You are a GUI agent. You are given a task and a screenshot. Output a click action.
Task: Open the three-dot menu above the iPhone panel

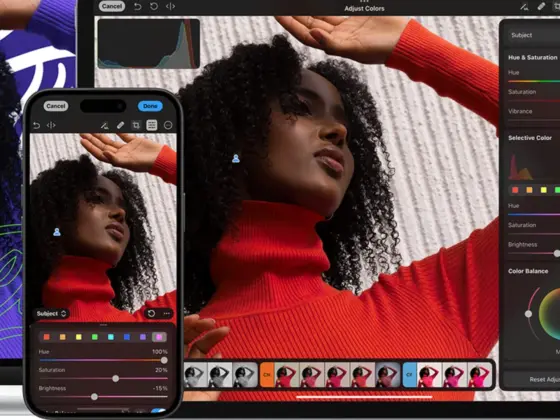coord(166,314)
